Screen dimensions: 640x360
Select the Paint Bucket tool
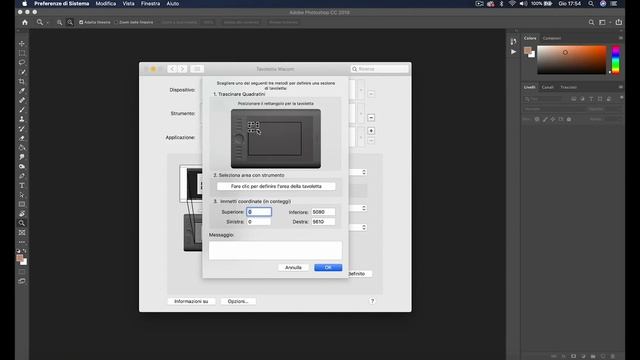click(22, 148)
